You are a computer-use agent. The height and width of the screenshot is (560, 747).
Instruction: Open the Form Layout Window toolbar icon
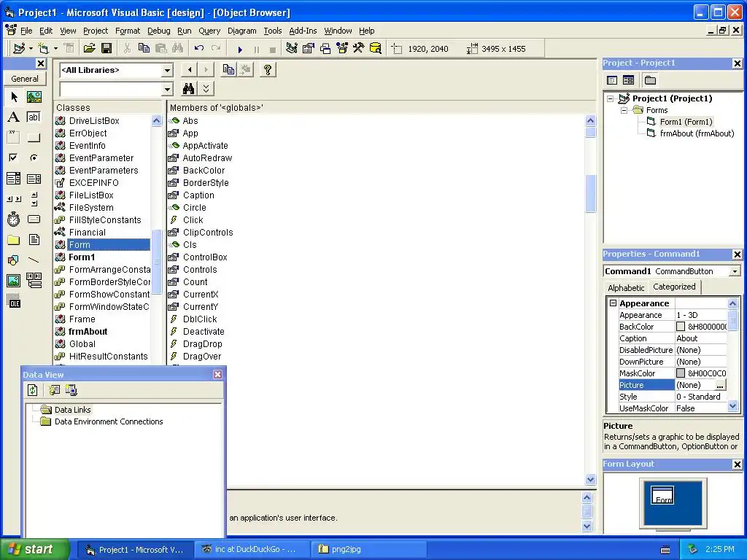[325, 49]
